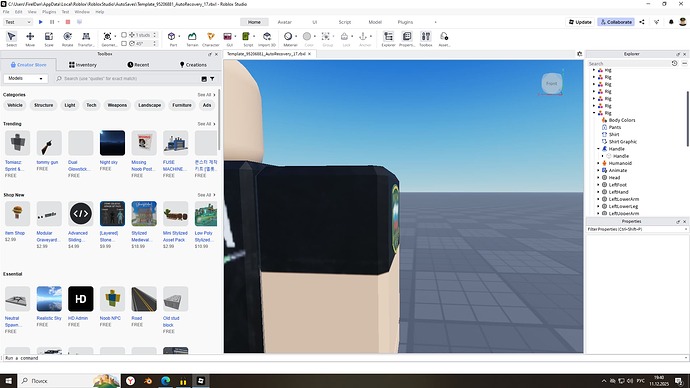Switch to the Avatar ribbon tab
690x388 pixels.
click(284, 22)
